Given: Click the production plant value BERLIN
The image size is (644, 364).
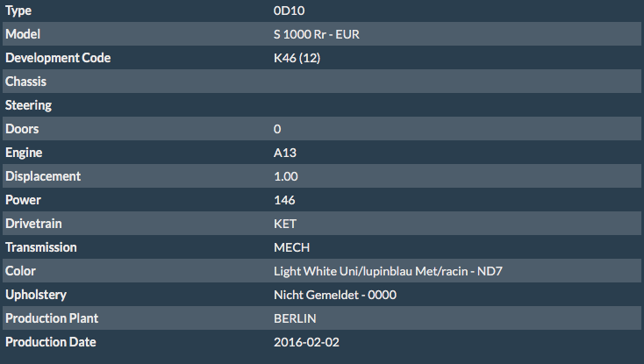Looking at the screenshot, I should [x=295, y=318].
